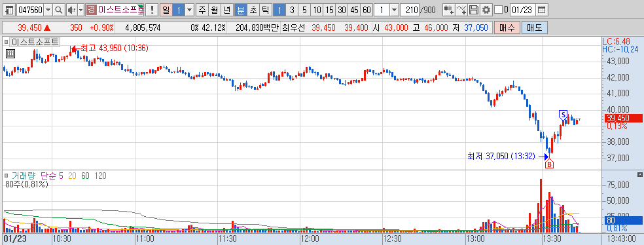
Task: Select the highlighted 1 minute interval
Action: click(279, 9)
